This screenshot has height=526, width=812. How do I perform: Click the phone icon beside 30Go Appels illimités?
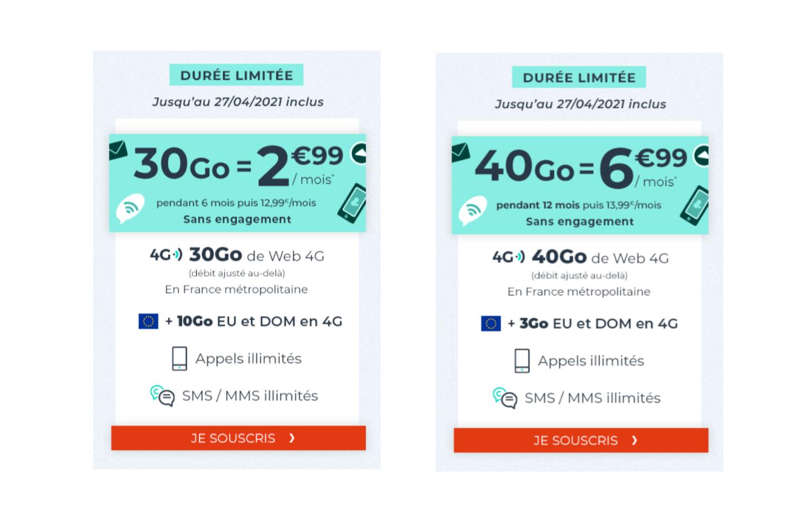[179, 359]
